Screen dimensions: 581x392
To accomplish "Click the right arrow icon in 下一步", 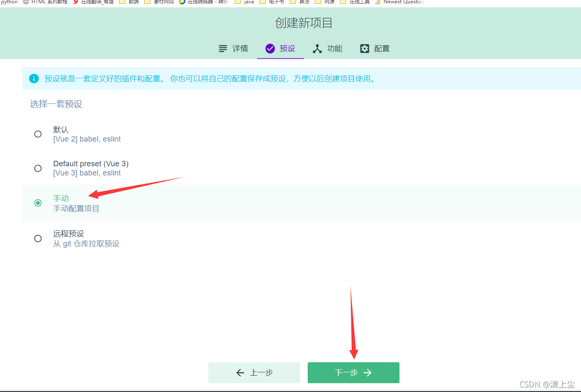I will (368, 373).
